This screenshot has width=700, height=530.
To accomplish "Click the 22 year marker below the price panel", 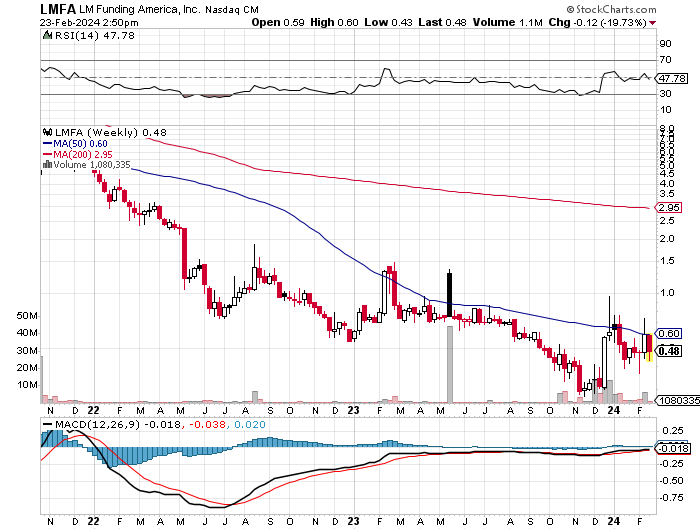I will pos(93,410).
